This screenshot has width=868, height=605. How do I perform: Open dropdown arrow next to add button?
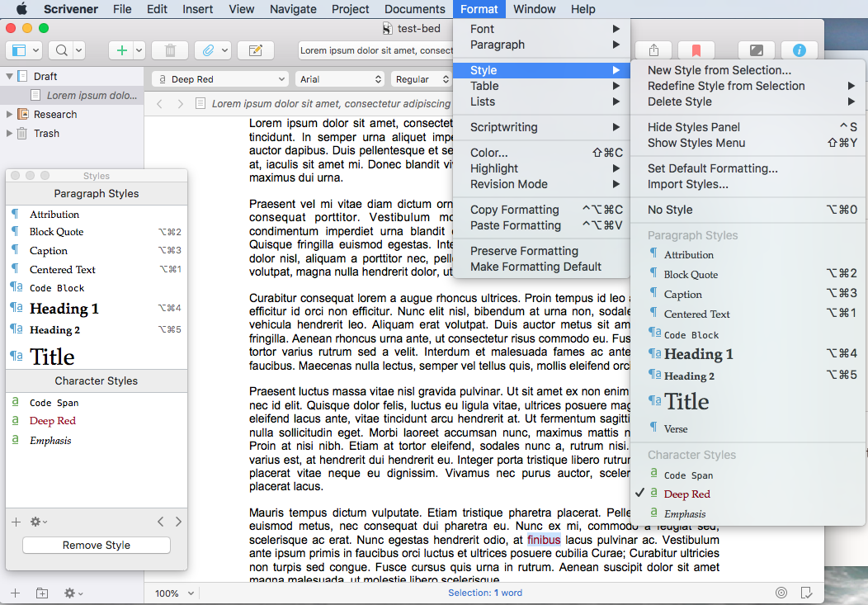pyautogui.click(x=139, y=50)
